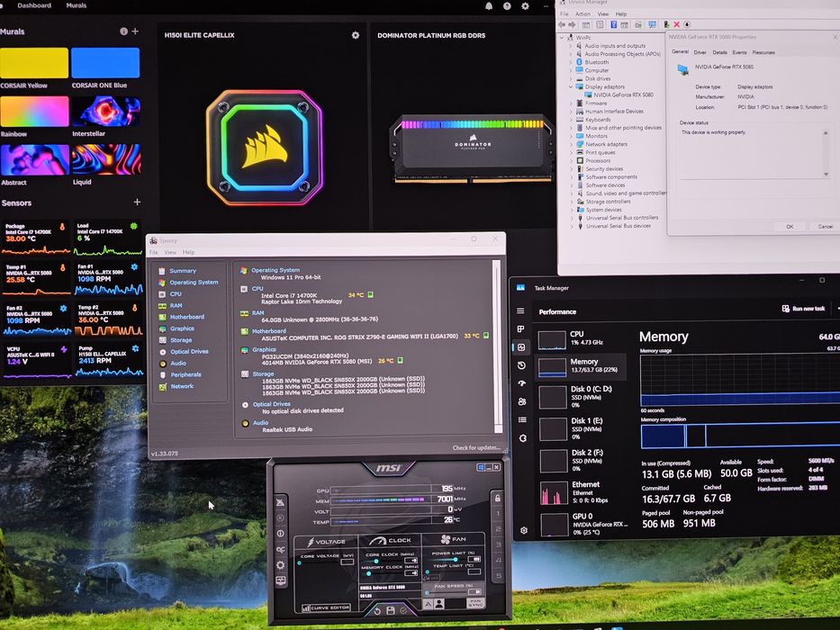Expand Bluetooth in Device Manager
The width and height of the screenshot is (840, 630).
point(571,62)
